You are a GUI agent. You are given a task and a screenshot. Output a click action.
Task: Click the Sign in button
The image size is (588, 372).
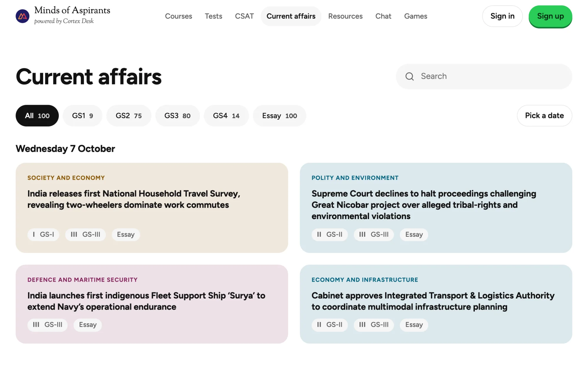point(502,16)
